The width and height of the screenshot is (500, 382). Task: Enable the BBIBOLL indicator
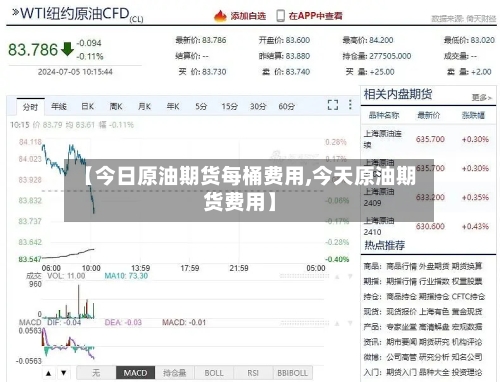(292, 373)
